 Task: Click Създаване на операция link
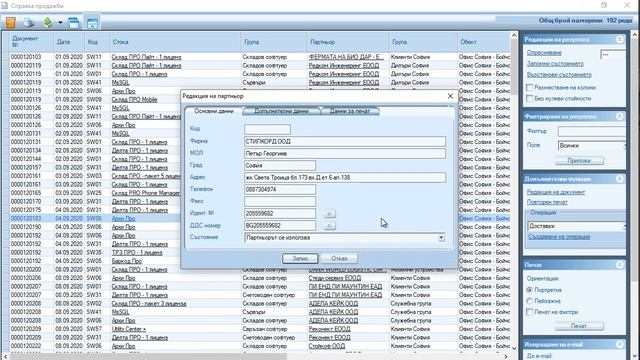click(559, 237)
